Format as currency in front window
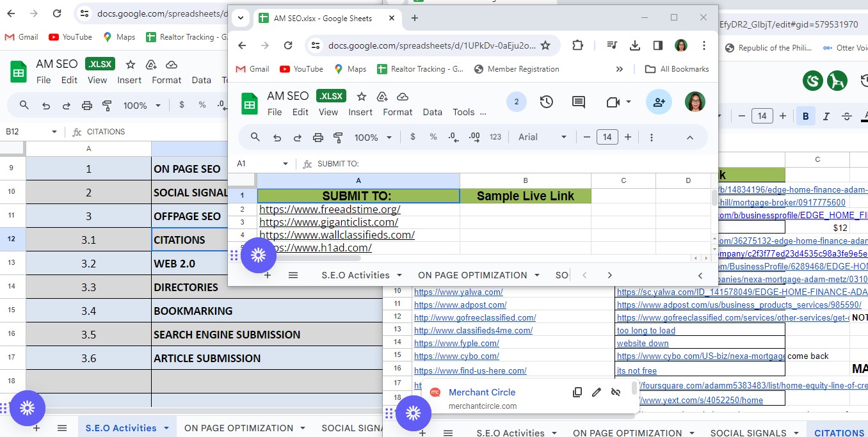The height and width of the screenshot is (437, 868). point(413,137)
